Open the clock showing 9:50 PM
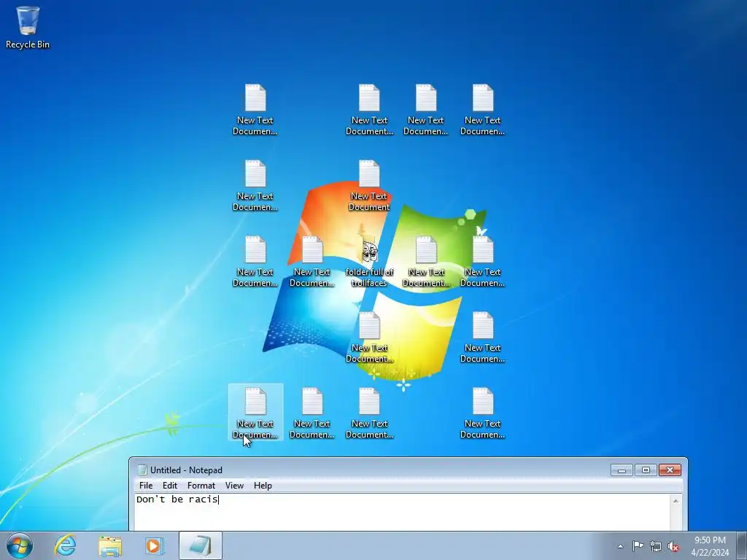This screenshot has height=560, width=747. tap(710, 546)
